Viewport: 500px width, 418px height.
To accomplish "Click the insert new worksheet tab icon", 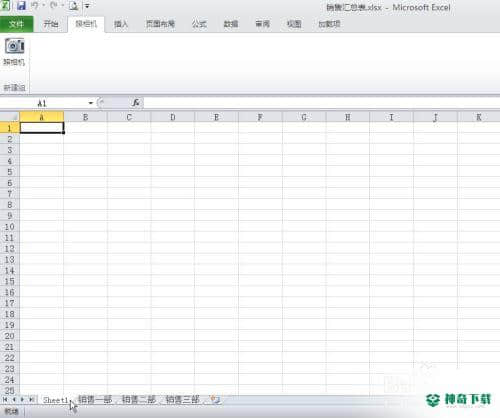I will pos(215,399).
